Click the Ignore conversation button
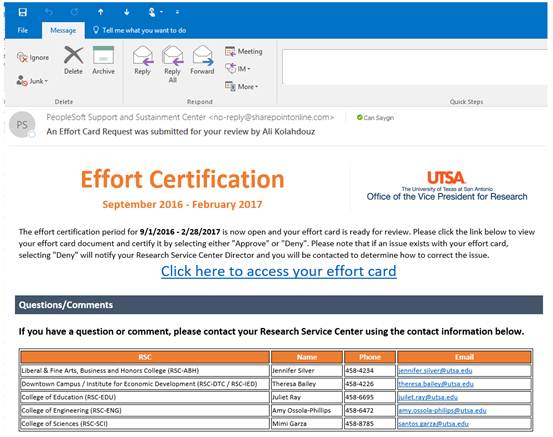This screenshot has width=553, height=437. 33,57
